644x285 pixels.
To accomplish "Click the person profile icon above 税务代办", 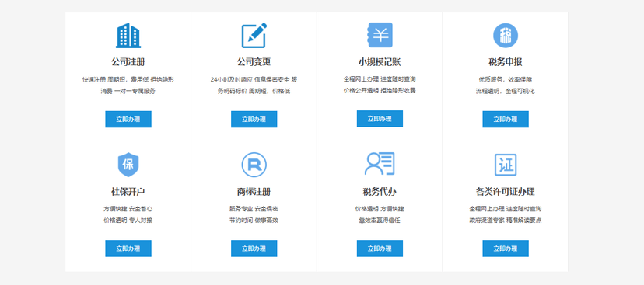I will coord(380,164).
